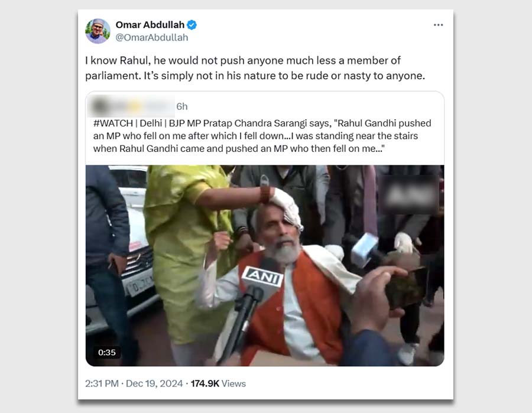532x413 pixels.
Task: Open Omar Abdullah's profile avatar
Action: [98, 31]
